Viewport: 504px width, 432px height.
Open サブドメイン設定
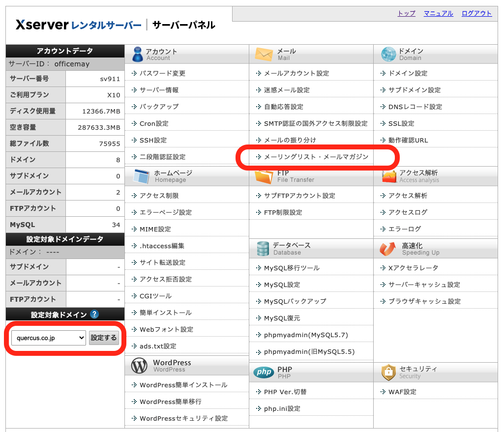coord(415,90)
